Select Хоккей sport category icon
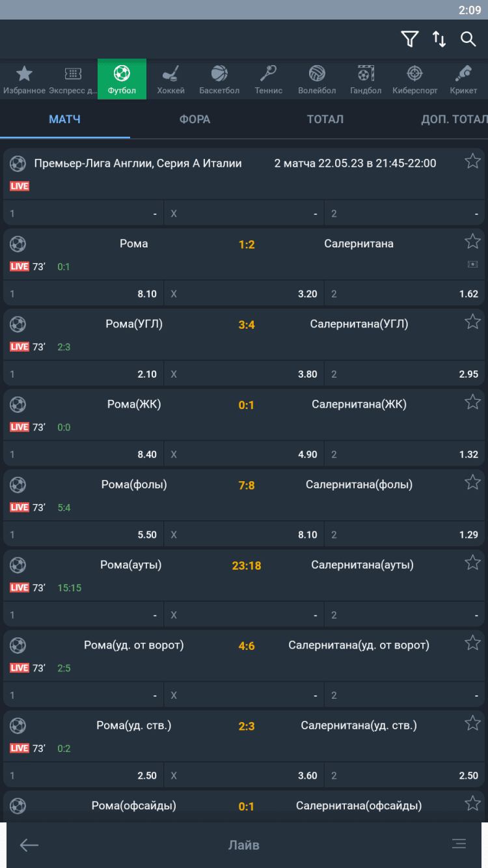Viewport: 488px width, 868px height. tap(170, 79)
